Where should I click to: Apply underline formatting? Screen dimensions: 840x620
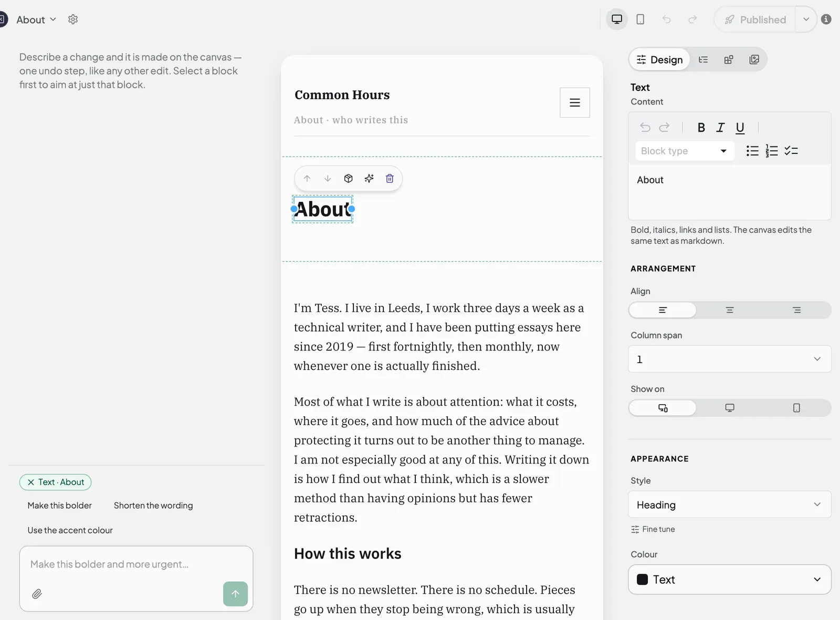740,128
